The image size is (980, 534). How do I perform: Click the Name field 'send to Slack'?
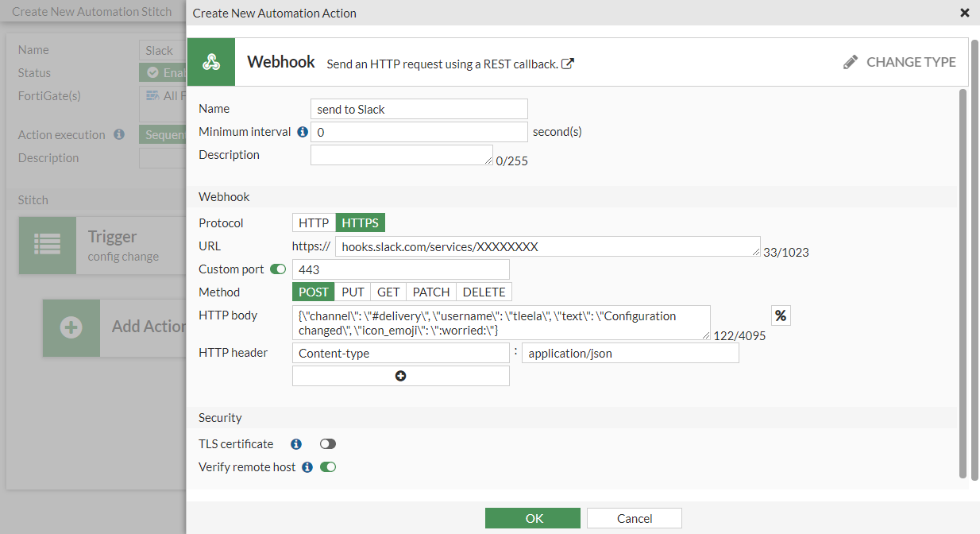tap(419, 109)
